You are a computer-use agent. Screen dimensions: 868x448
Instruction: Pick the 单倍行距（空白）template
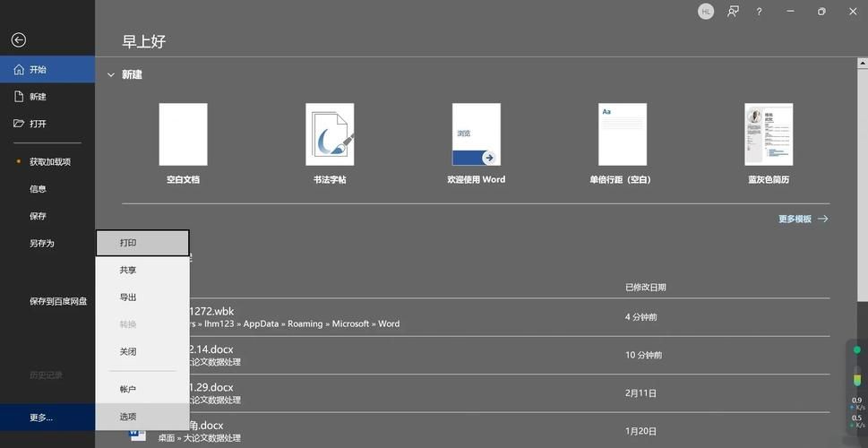point(623,143)
